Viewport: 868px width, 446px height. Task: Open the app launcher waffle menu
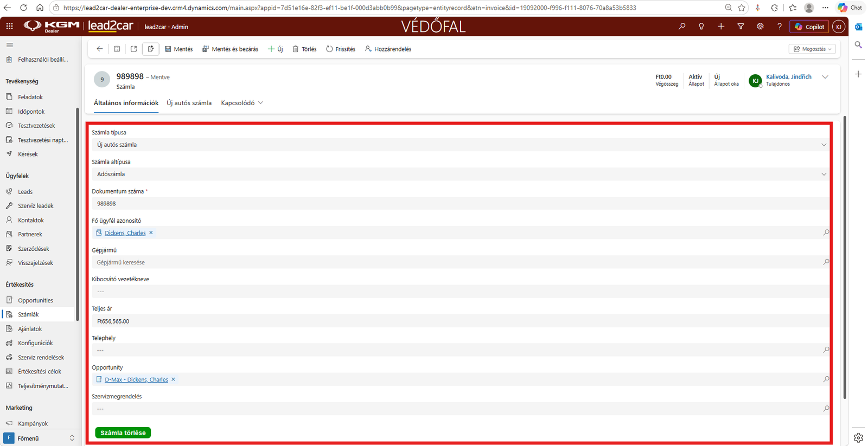pos(10,27)
